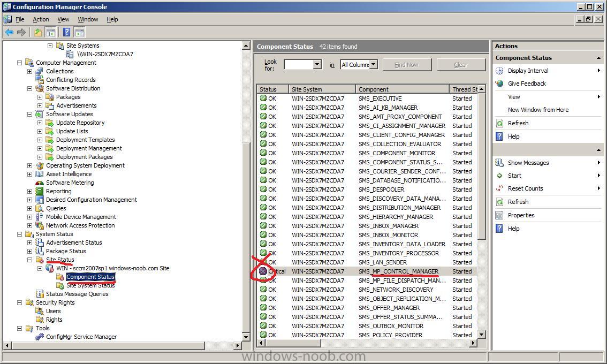The width and height of the screenshot is (607, 364).
Task: Select the Update Lists tree item
Action: coord(72,131)
